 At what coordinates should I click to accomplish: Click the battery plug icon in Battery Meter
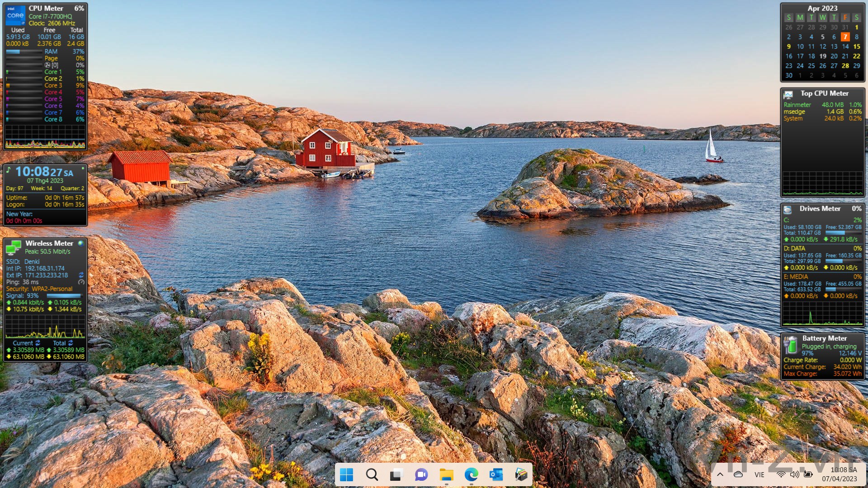(791, 345)
